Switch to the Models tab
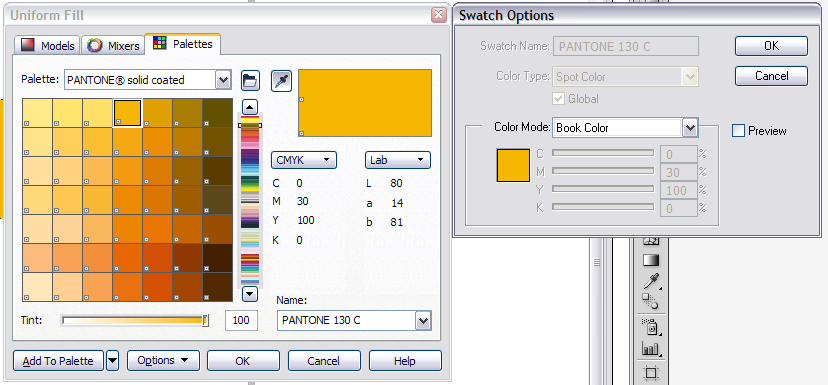The height and width of the screenshot is (385, 828). coord(48,45)
